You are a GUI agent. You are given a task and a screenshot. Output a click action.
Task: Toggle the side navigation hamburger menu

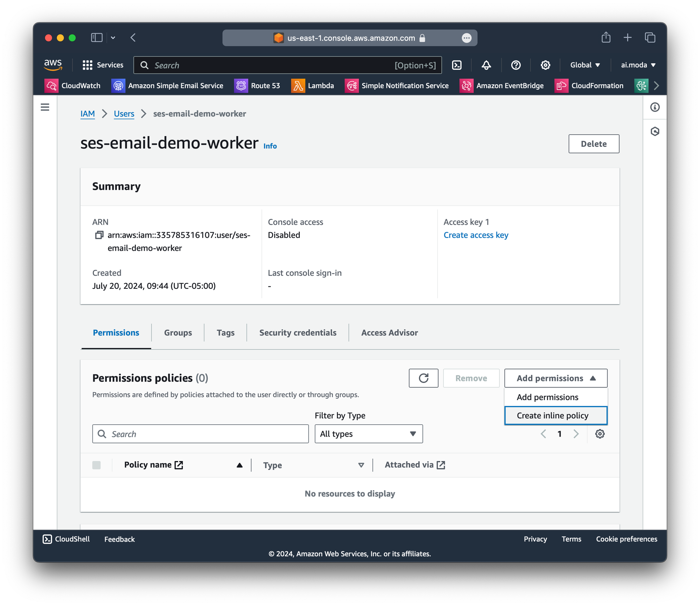pyautogui.click(x=45, y=107)
